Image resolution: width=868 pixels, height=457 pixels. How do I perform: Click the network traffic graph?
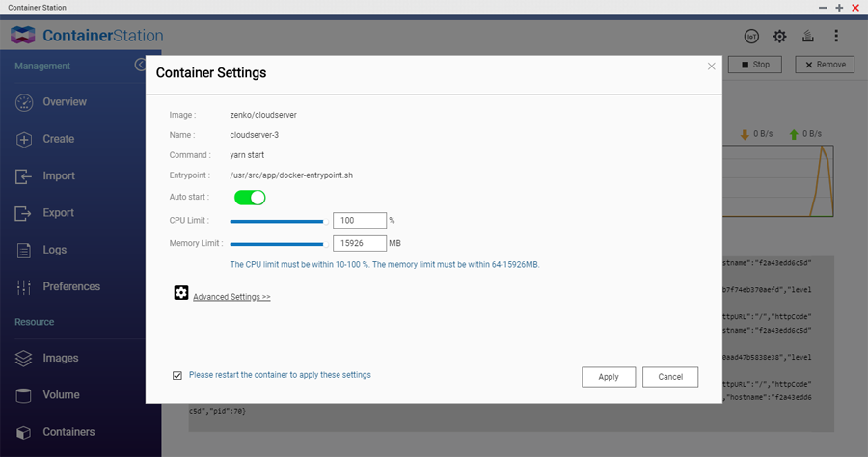click(x=777, y=181)
